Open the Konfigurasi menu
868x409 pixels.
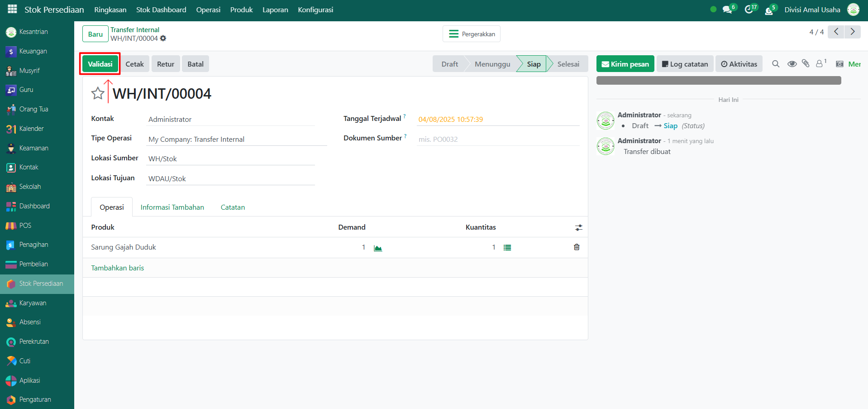[x=315, y=10]
